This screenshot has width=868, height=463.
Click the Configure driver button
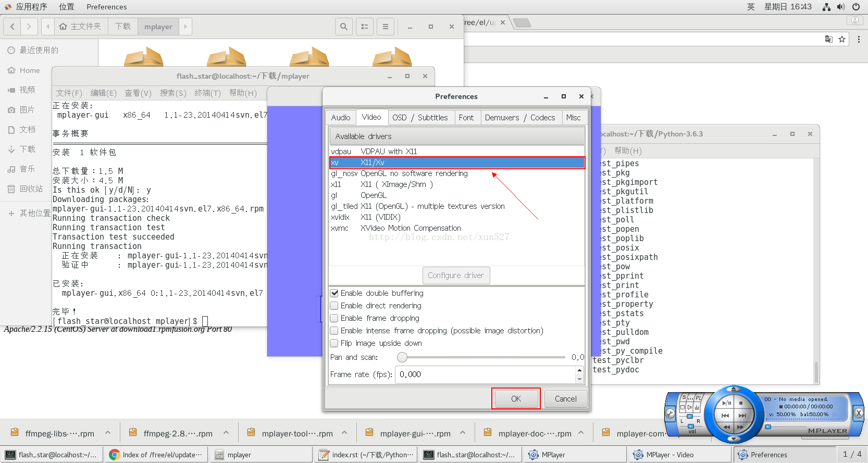456,276
